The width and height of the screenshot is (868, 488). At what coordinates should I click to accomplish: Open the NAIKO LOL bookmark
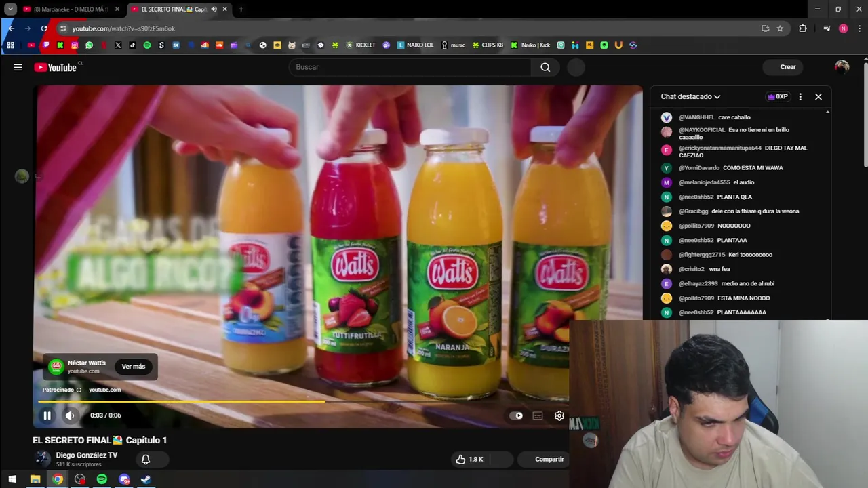[415, 45]
